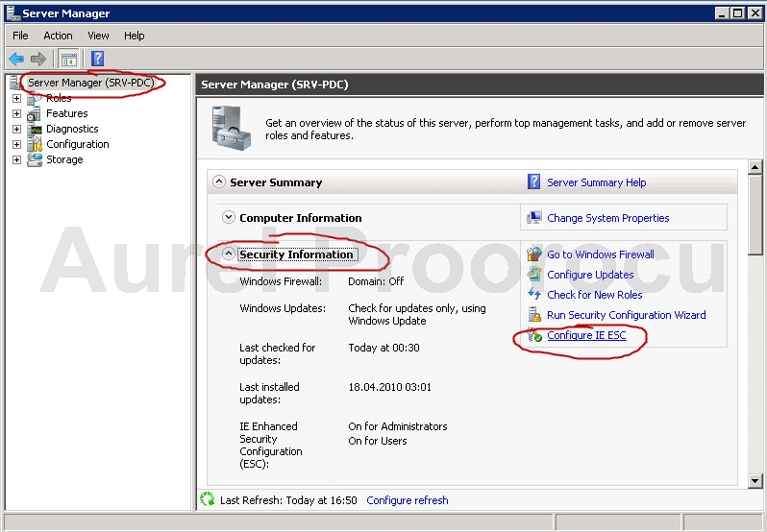The height and width of the screenshot is (532, 767).
Task: Click the Security Configuration Wizard icon
Action: point(534,315)
